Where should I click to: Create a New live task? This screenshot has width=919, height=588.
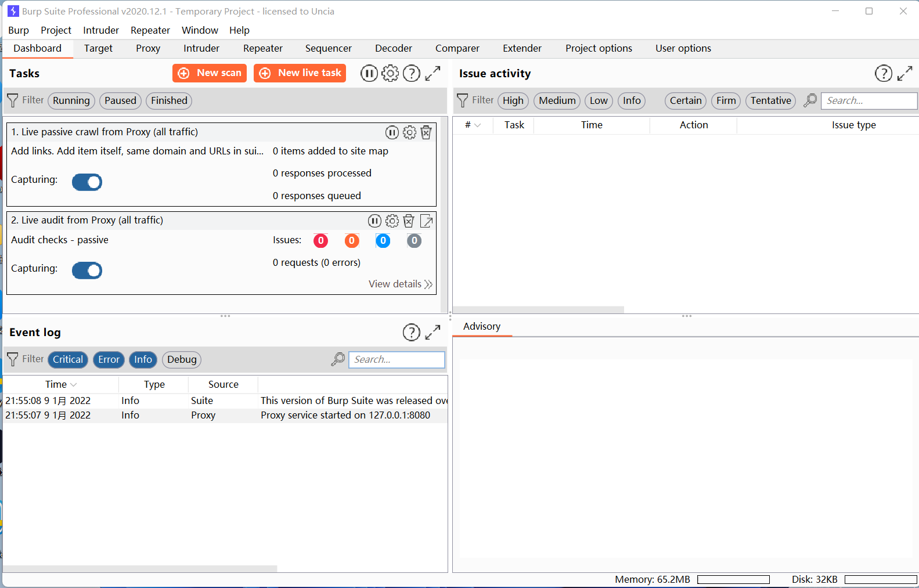tap(300, 73)
